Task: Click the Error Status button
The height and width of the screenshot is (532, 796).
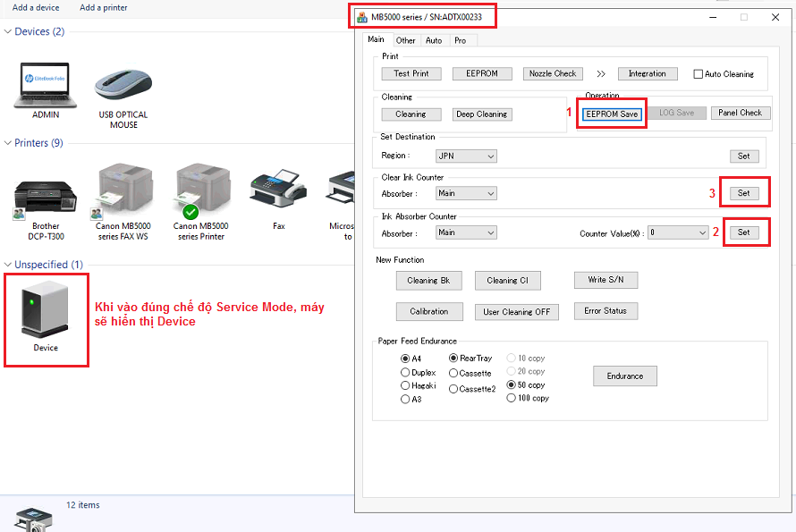Action: (x=605, y=310)
